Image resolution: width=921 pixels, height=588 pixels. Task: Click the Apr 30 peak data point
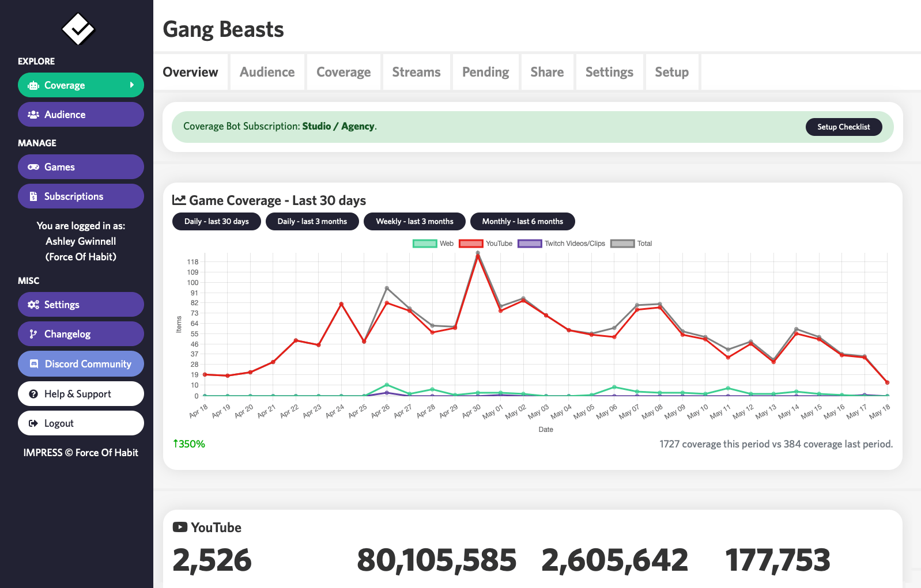[x=478, y=253]
